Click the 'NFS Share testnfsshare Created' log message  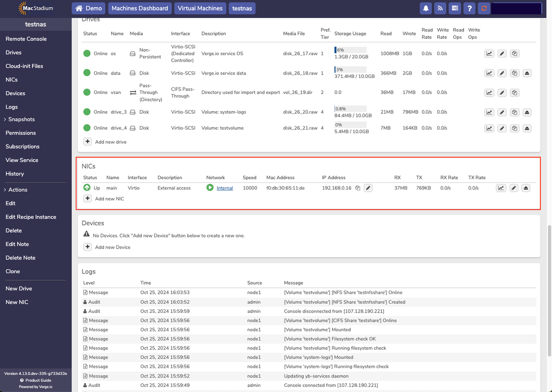point(345,302)
